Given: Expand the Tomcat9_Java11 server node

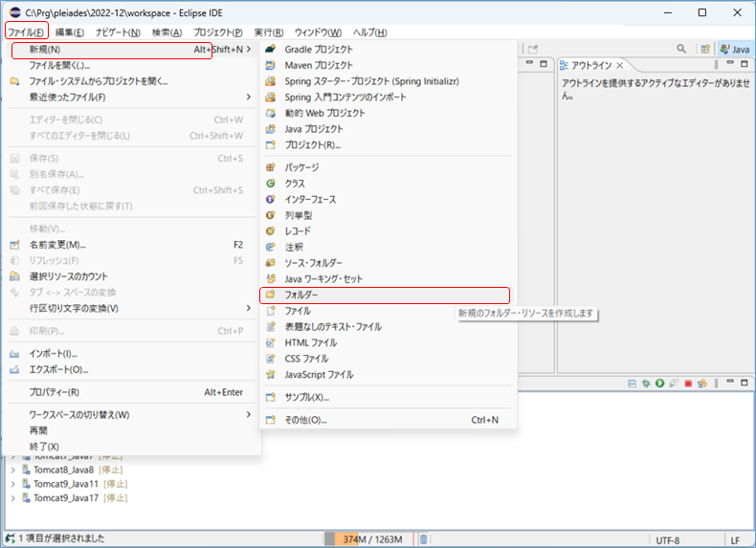Looking at the screenshot, I should 13,484.
